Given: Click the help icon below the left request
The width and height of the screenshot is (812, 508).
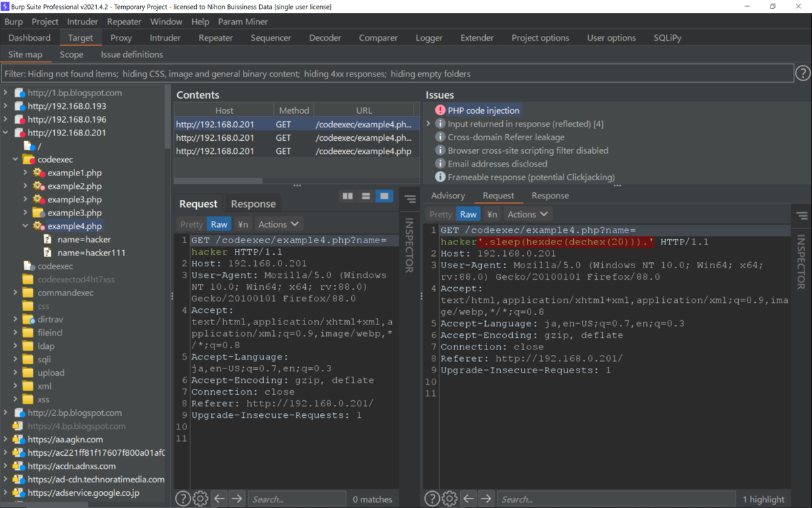Looking at the screenshot, I should click(x=183, y=499).
